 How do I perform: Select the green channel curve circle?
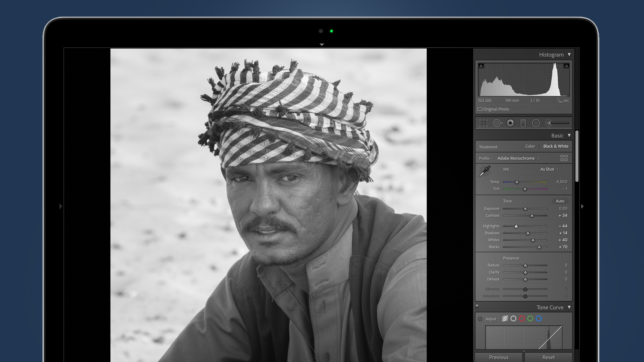click(530, 319)
